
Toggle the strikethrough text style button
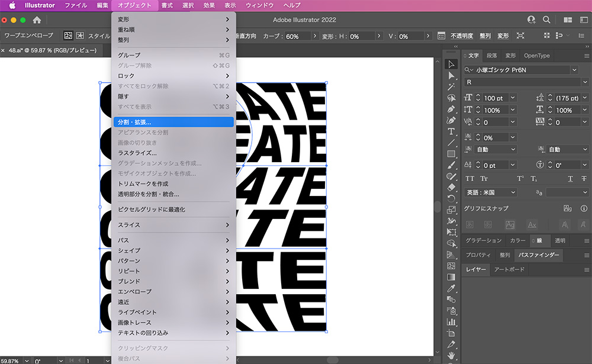tap(584, 179)
